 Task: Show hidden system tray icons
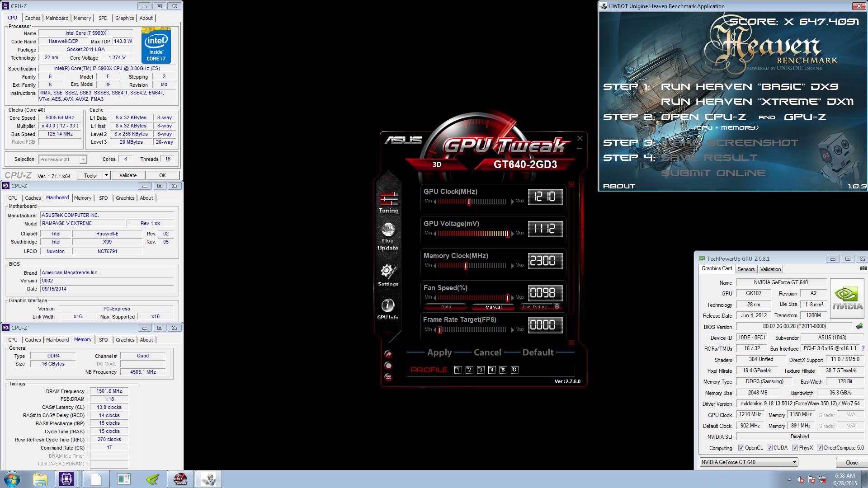pos(789,479)
